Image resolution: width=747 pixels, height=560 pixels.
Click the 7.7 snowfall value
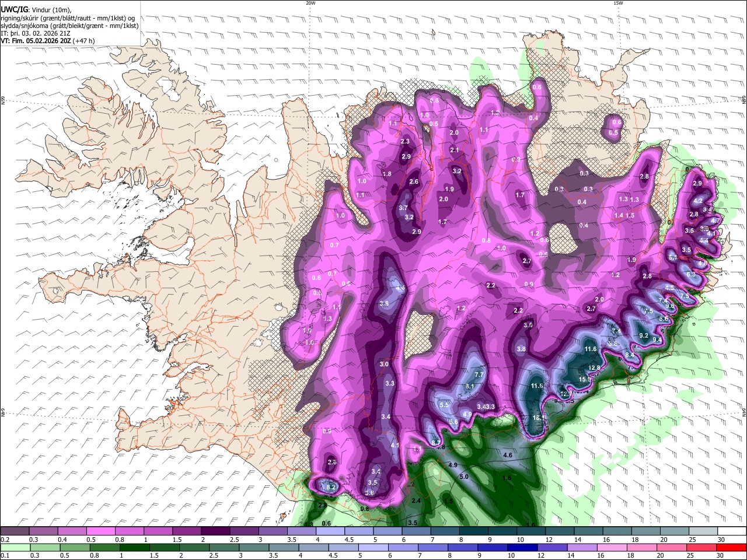click(x=480, y=374)
